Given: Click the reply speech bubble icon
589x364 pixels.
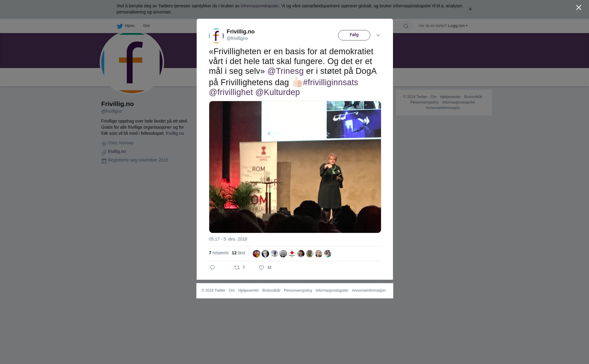Looking at the screenshot, I should pos(212,267).
